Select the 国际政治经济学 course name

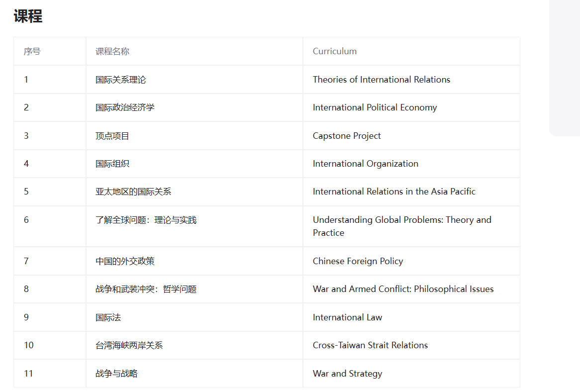[x=125, y=107]
